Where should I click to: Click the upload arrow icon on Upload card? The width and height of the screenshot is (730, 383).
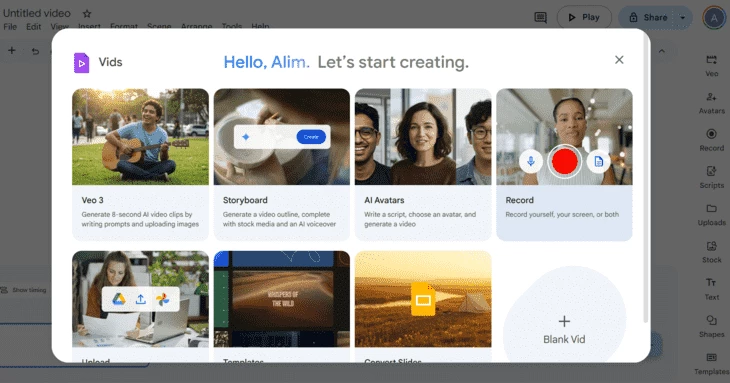[141, 299]
